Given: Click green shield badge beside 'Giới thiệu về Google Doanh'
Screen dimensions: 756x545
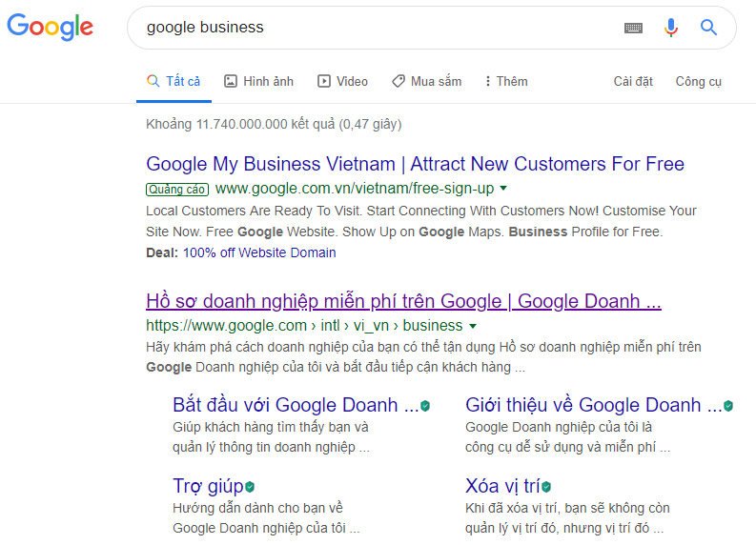Looking at the screenshot, I should click(x=728, y=406).
